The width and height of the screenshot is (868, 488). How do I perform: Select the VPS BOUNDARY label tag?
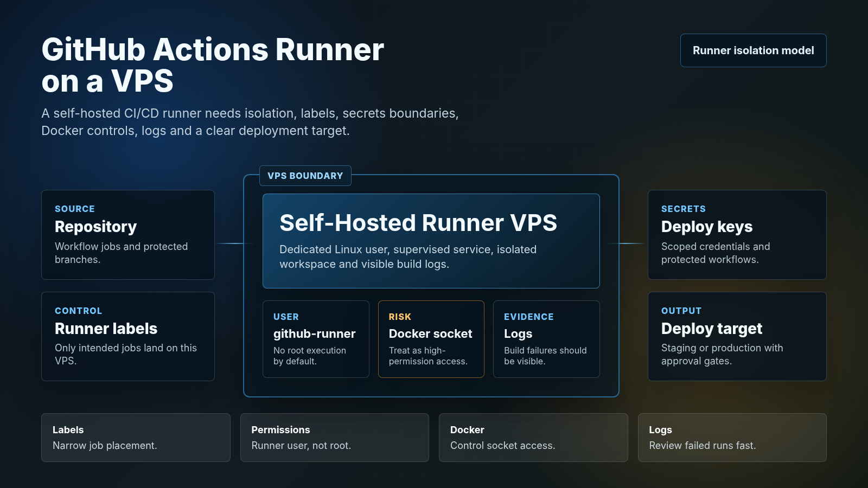[305, 176]
